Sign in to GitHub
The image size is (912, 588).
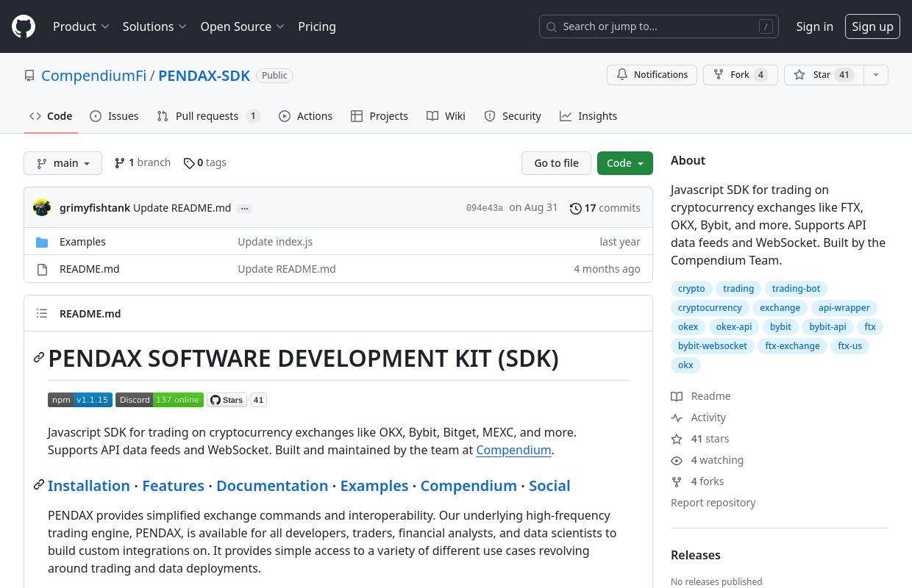tap(814, 26)
